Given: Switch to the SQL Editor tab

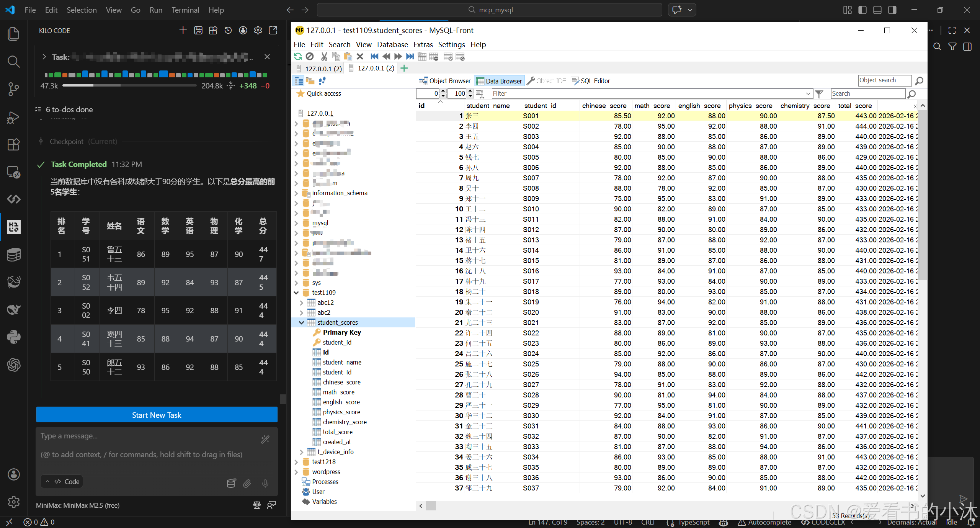Looking at the screenshot, I should pos(591,81).
